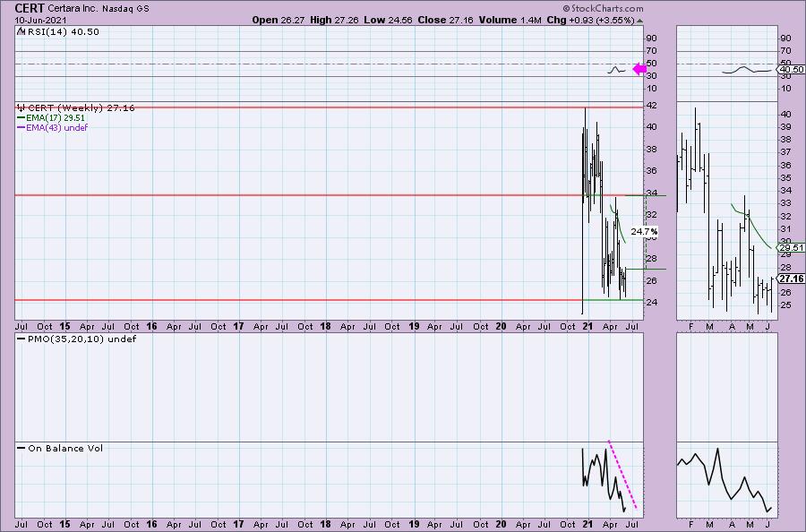The image size is (806, 532).
Task: Click the Nasdaq GS exchange label
Action: [125, 9]
